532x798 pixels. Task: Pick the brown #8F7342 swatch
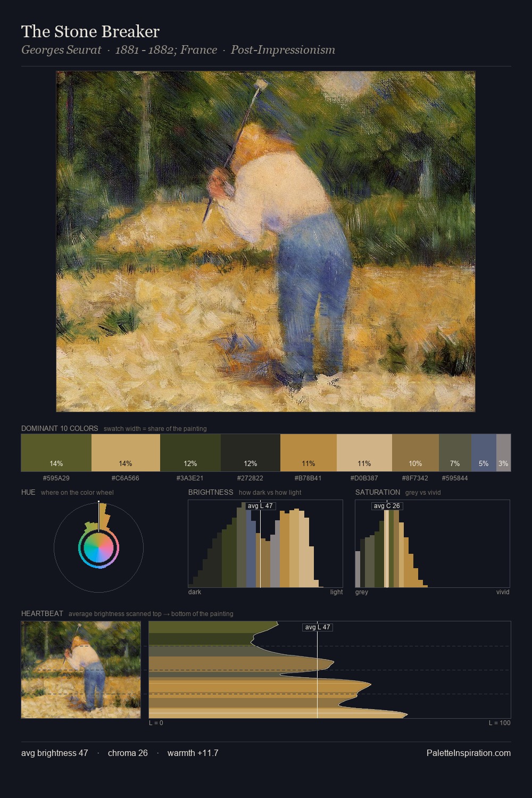click(415, 453)
